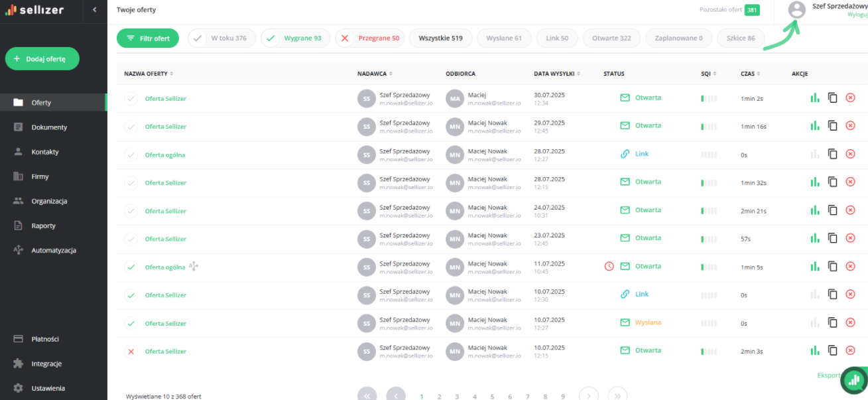Click the link status icon on 28.07.2025 12:27 offer

pyautogui.click(x=625, y=154)
